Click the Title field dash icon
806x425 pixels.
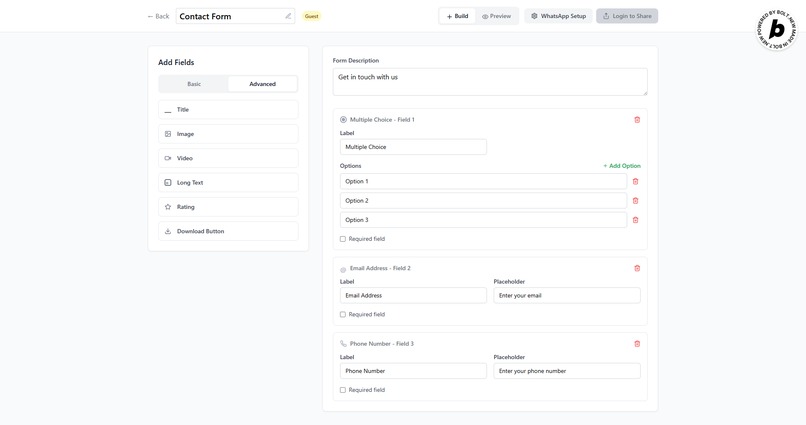pos(168,110)
